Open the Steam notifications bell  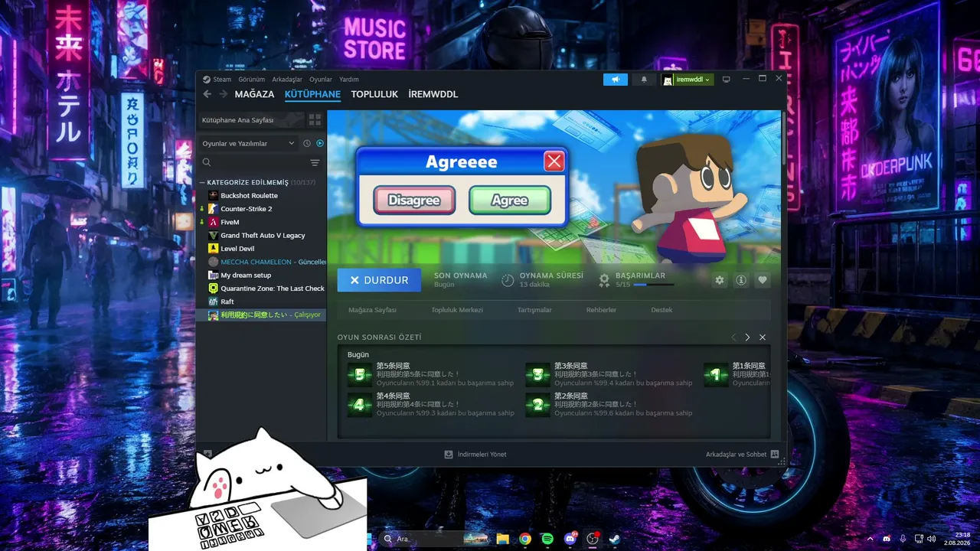(x=644, y=80)
